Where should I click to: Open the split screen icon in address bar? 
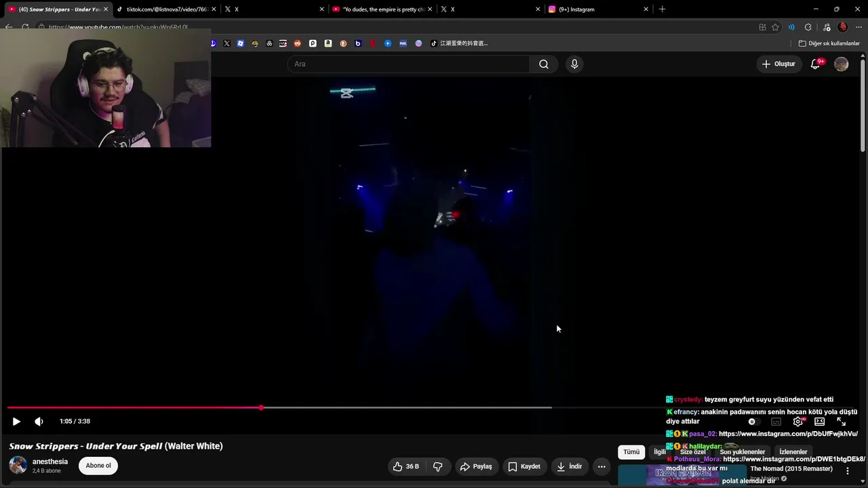pyautogui.click(x=763, y=27)
